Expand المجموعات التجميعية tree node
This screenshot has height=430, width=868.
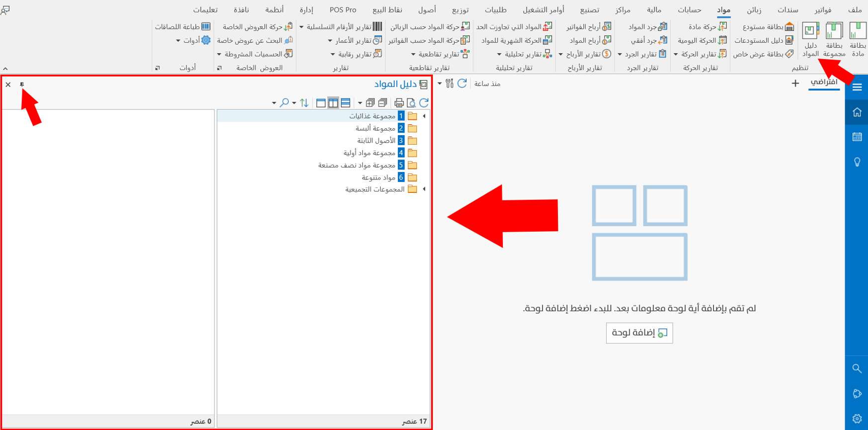click(x=424, y=189)
